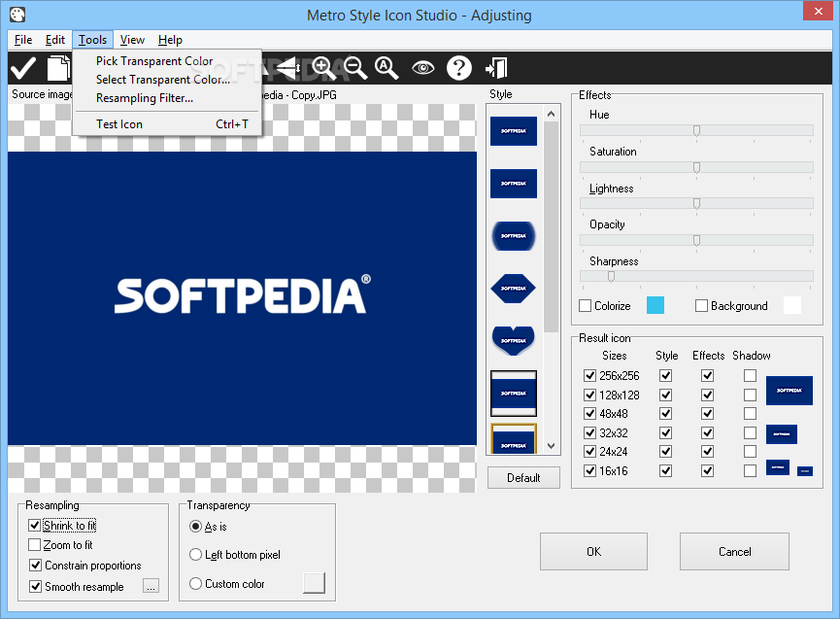Choose Test Icon menu item

click(x=167, y=124)
